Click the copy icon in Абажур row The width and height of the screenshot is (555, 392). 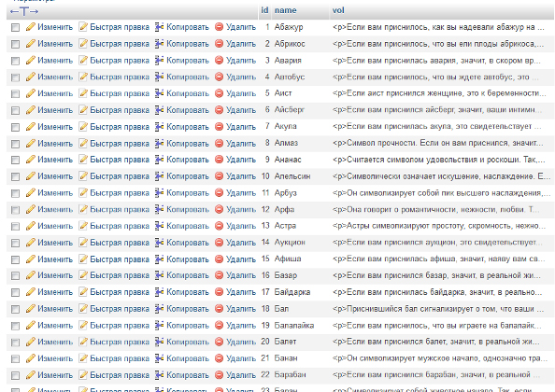[x=159, y=27]
